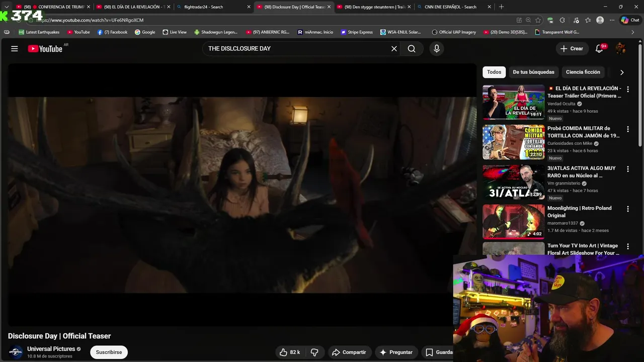Open EL DÍA DE LA REVELACIÓN thumbnail
Image resolution: width=644 pixels, height=362 pixels.
click(x=513, y=102)
